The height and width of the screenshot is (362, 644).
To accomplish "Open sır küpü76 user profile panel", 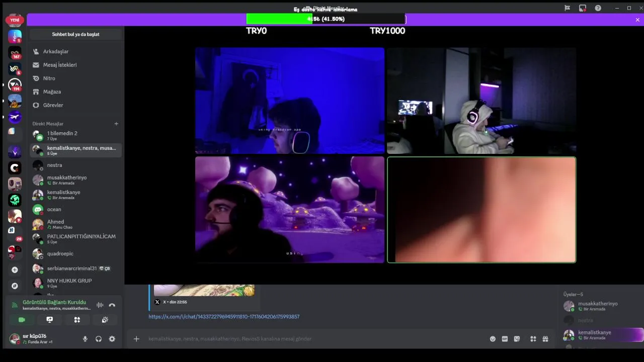I will (x=42, y=338).
